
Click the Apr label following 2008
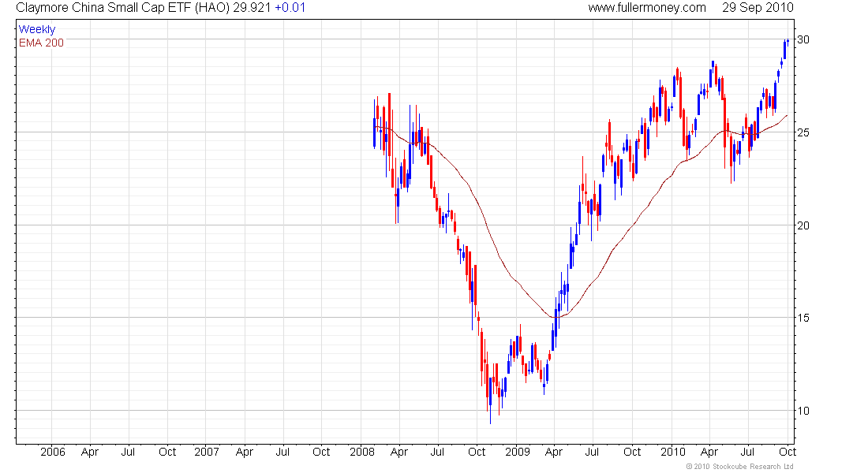coord(399,452)
